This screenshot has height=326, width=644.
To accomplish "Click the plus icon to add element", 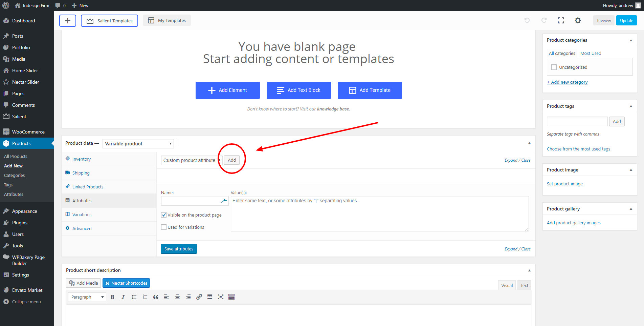I will [68, 21].
